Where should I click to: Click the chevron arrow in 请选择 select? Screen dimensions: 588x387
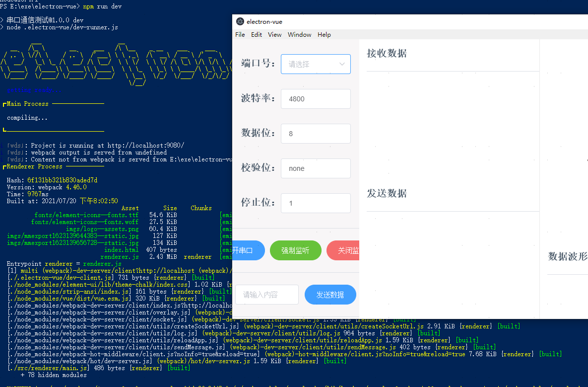click(x=342, y=64)
